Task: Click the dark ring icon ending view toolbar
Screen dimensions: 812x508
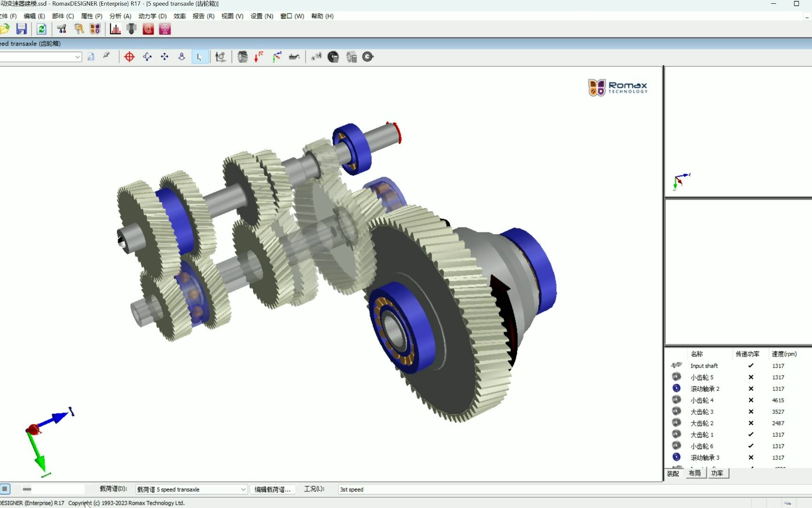Action: [368, 57]
